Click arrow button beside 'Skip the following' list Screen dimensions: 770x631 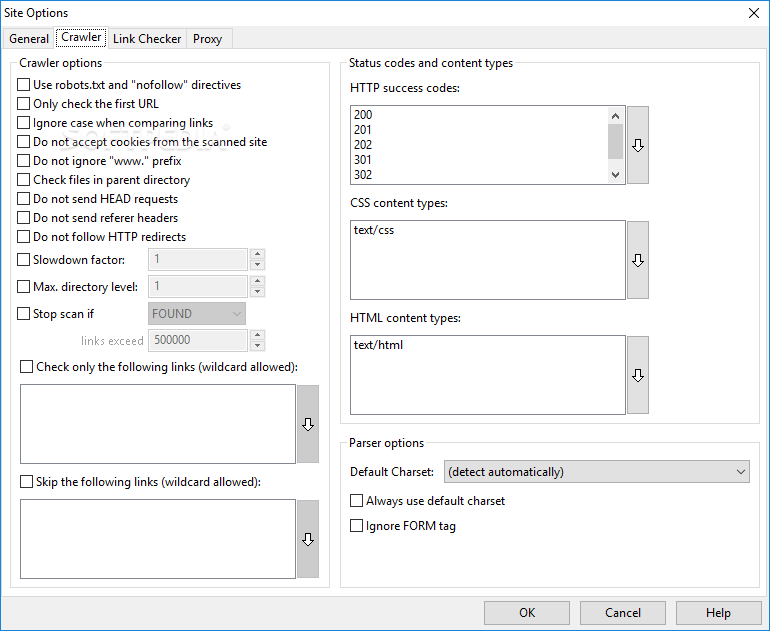click(308, 539)
